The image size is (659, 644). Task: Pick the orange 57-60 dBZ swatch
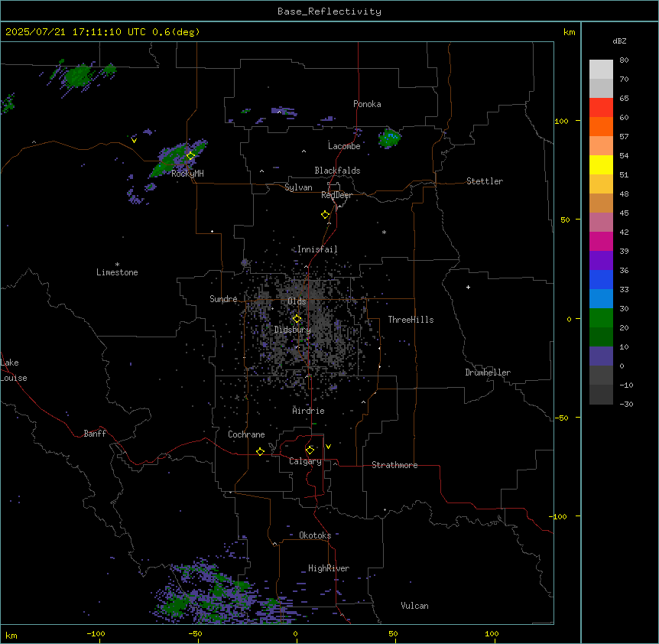pyautogui.click(x=601, y=126)
